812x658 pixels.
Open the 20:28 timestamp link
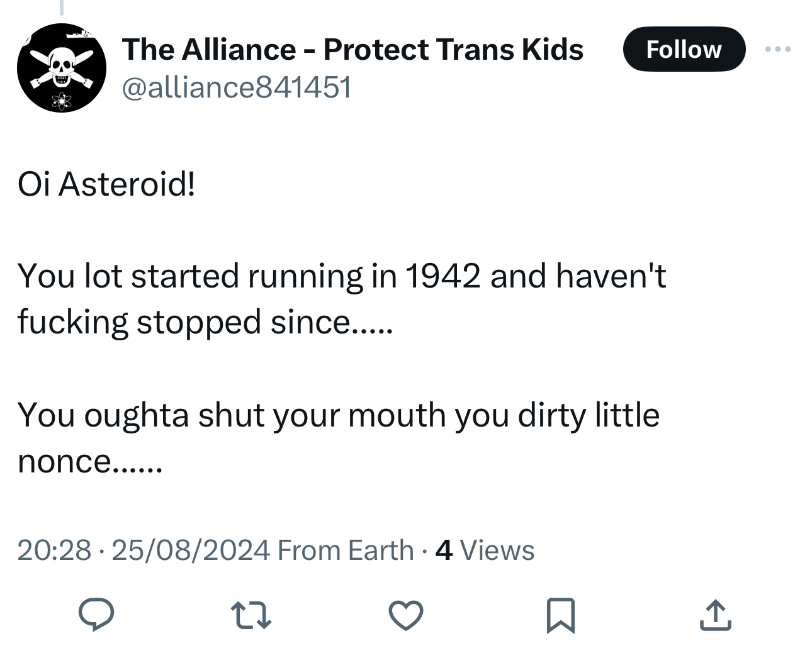click(x=54, y=550)
